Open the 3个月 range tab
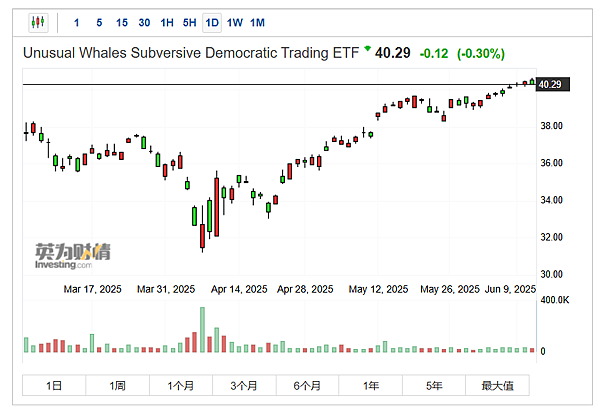Image resolution: width=600 pixels, height=411 pixels. [x=244, y=386]
